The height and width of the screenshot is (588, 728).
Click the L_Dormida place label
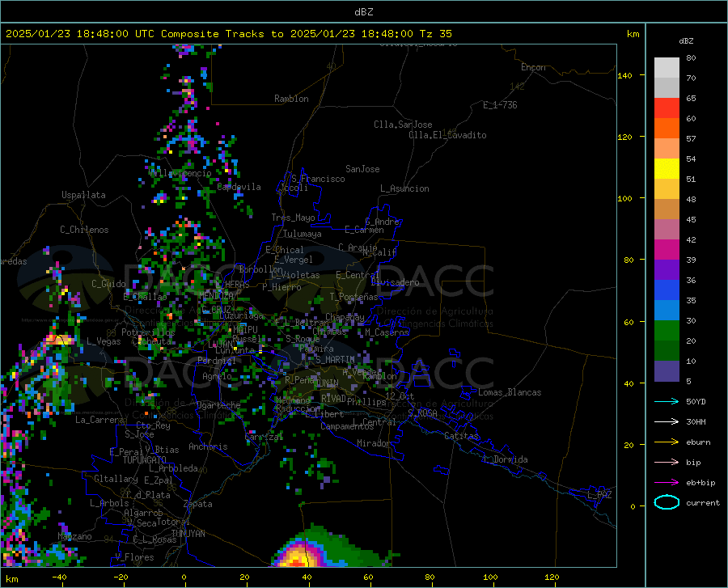[506, 459]
